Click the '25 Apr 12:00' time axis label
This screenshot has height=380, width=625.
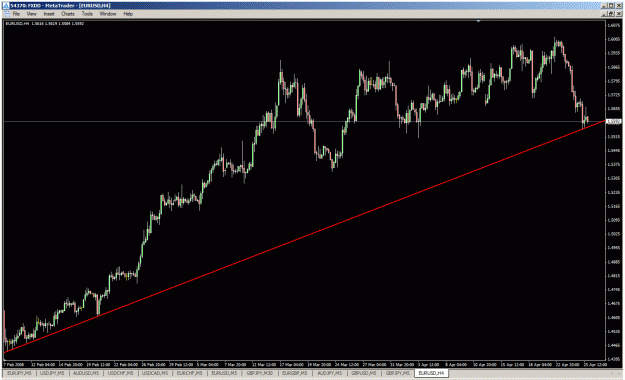pyautogui.click(x=595, y=364)
